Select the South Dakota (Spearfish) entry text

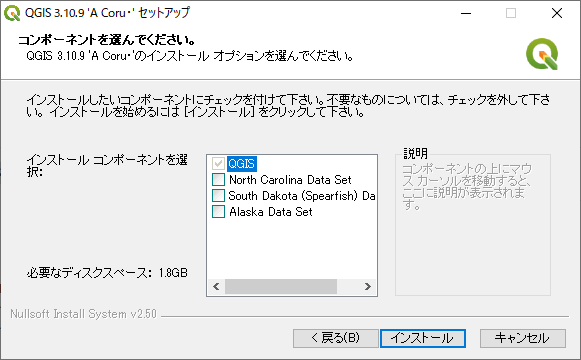pos(302,196)
